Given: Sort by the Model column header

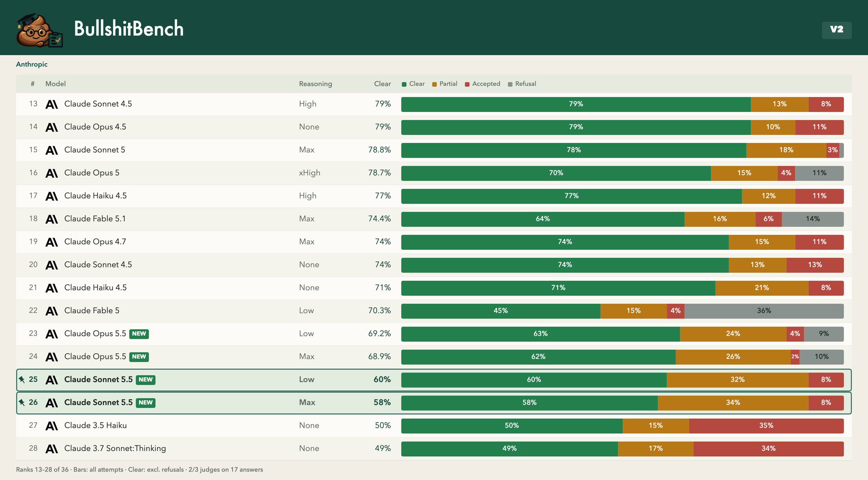Looking at the screenshot, I should [x=56, y=84].
